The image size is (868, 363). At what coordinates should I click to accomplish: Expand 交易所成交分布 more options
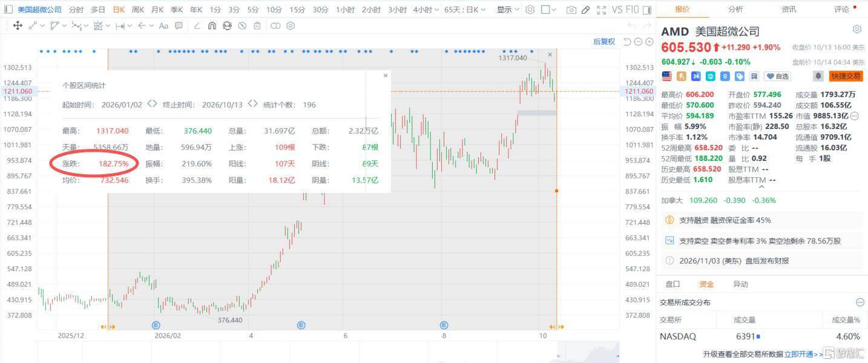(860, 302)
